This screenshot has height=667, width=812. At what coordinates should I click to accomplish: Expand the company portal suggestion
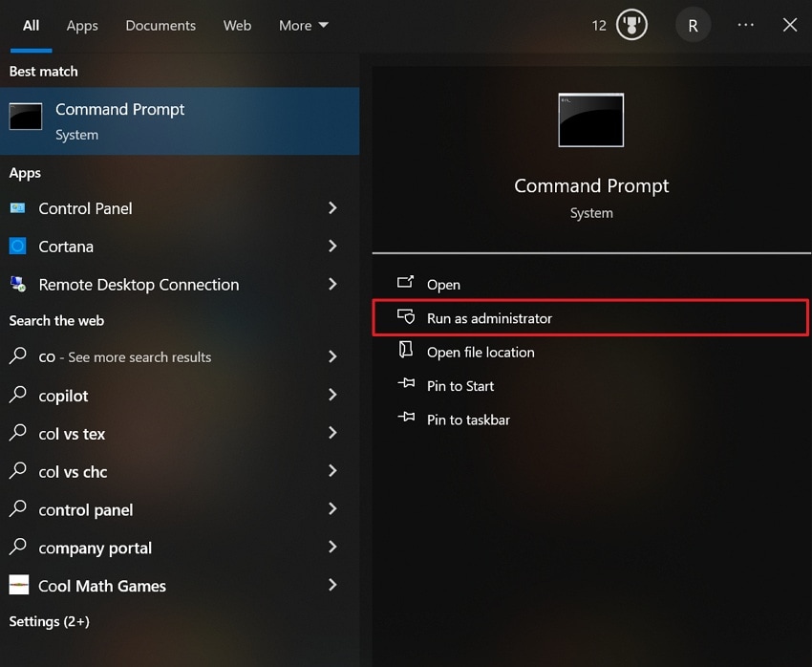332,548
